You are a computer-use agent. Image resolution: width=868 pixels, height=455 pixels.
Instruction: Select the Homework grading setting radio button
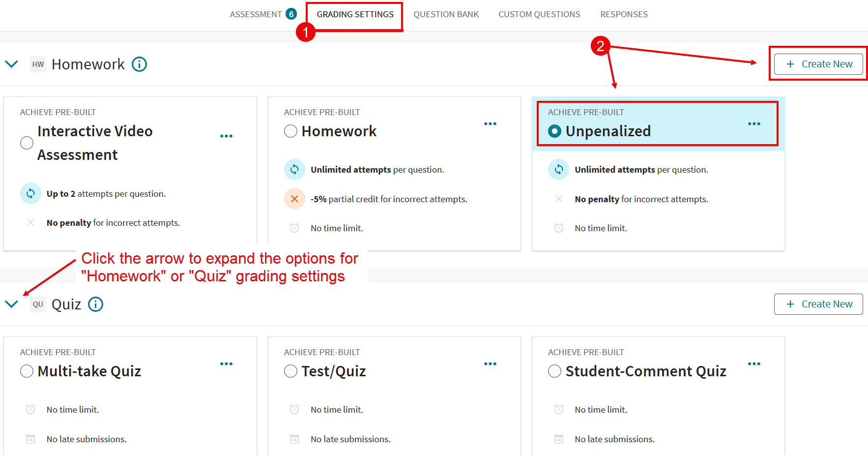(290, 131)
